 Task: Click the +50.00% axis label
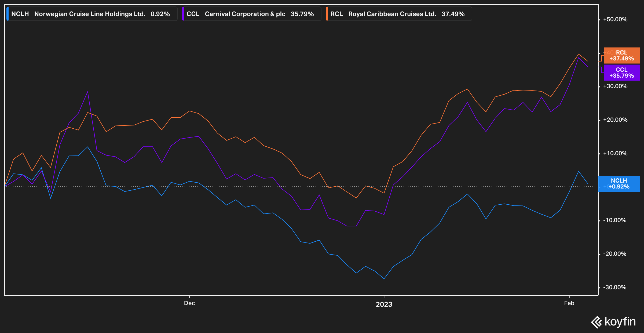615,19
